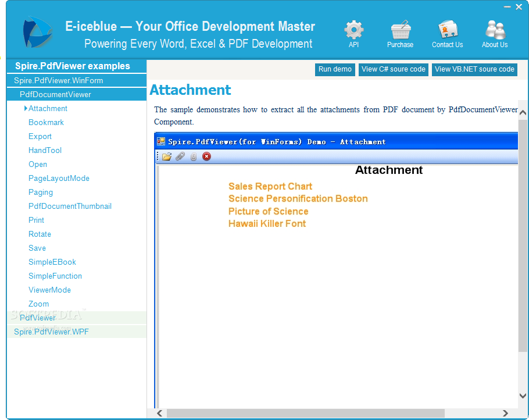Select the ViewerMode example
This screenshot has width=529, height=420.
pyautogui.click(x=49, y=290)
